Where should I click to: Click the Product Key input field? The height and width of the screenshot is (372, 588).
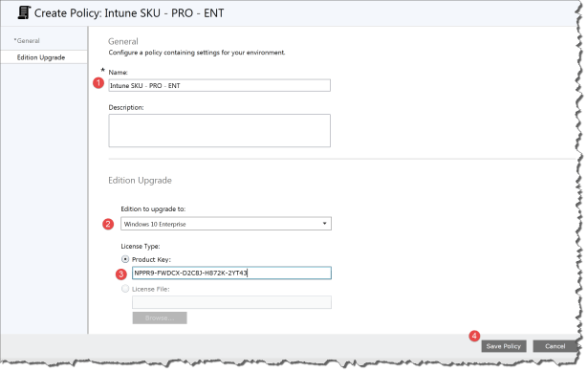(x=231, y=273)
